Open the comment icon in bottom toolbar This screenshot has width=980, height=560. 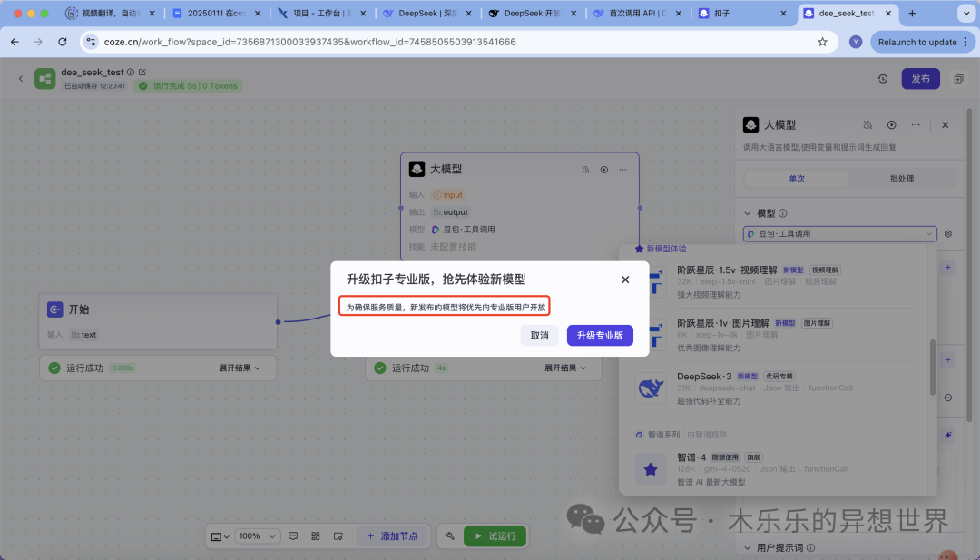[x=293, y=536]
